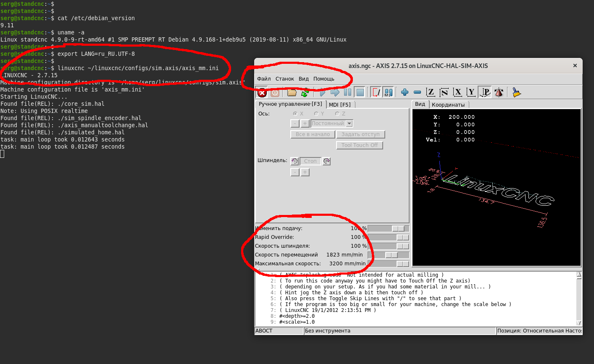Viewport: 594px width, 364px height.
Task: Stop program execution with square icon
Action: (x=360, y=92)
